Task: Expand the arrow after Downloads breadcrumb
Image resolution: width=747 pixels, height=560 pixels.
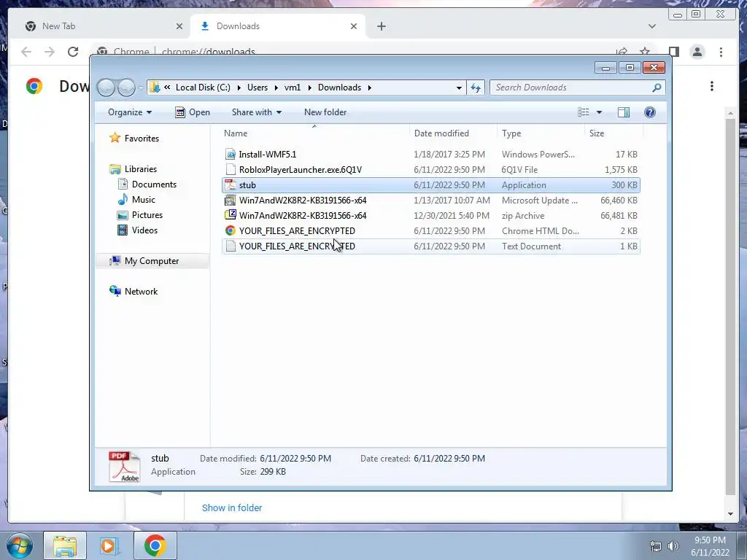Action: (369, 87)
